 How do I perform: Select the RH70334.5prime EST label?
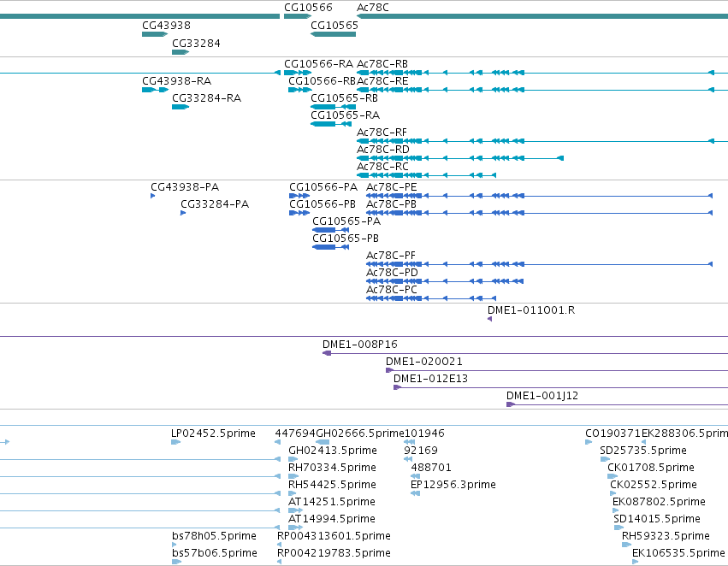pos(332,467)
